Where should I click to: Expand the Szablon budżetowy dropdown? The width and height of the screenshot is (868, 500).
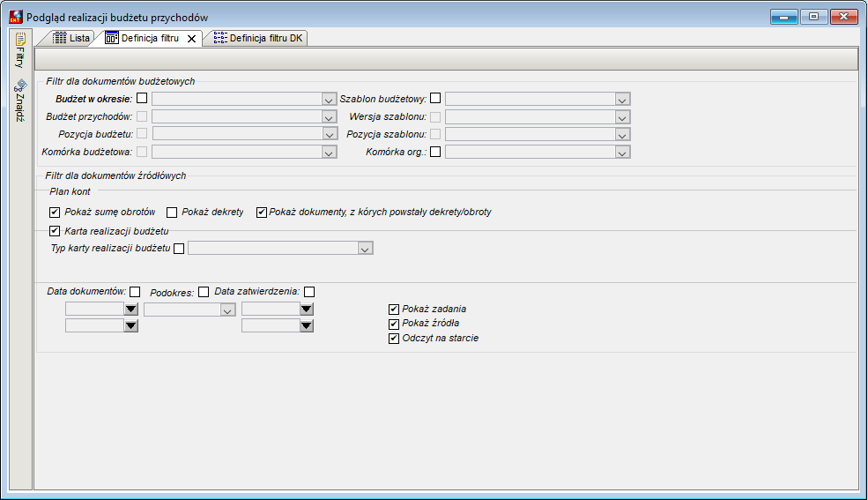(x=622, y=99)
